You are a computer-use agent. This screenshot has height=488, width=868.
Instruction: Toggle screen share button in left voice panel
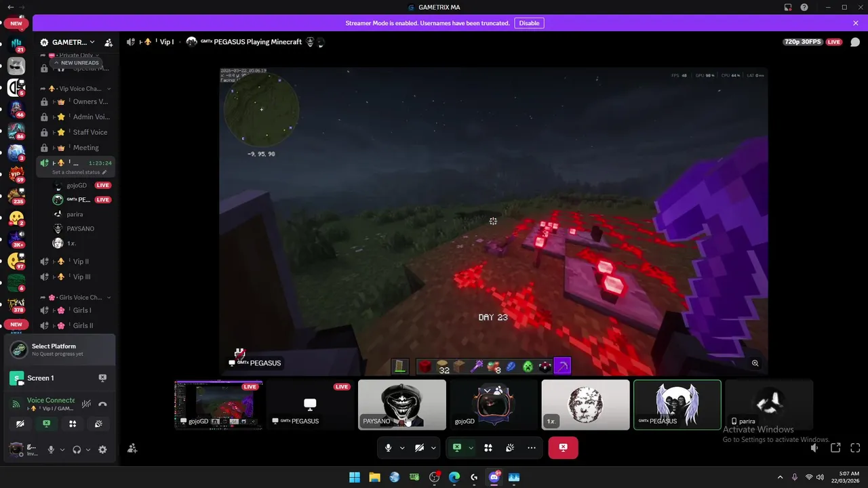tap(46, 424)
